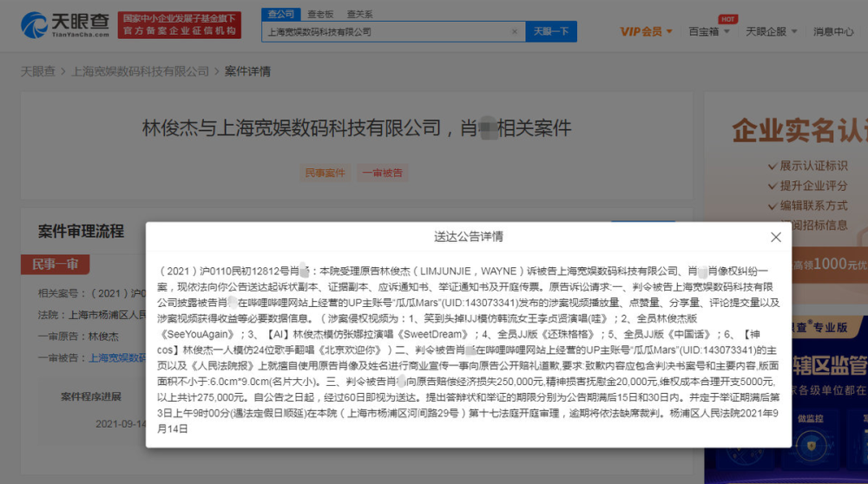
Task: Click the 国家中小企业发展子基金 banner badge
Action: coord(180,25)
